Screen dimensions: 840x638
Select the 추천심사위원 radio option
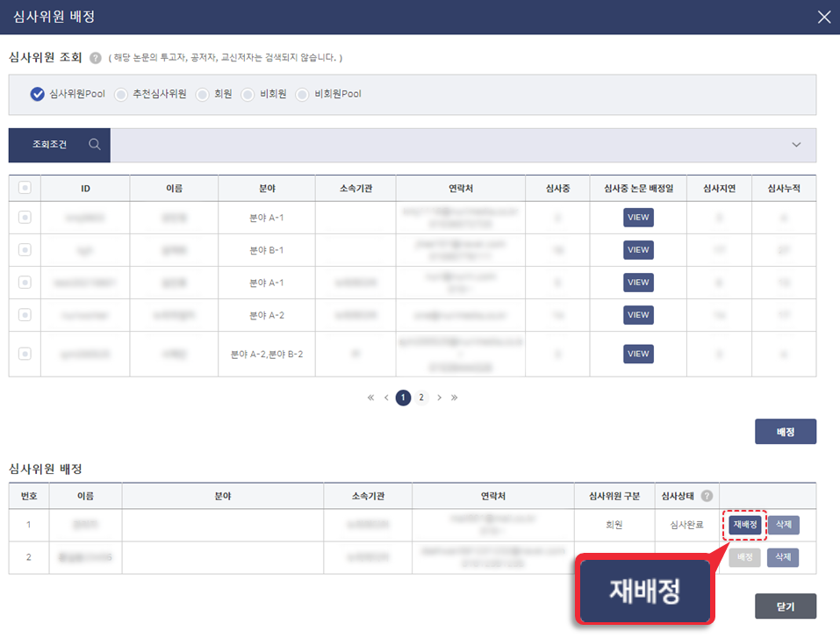pos(121,94)
